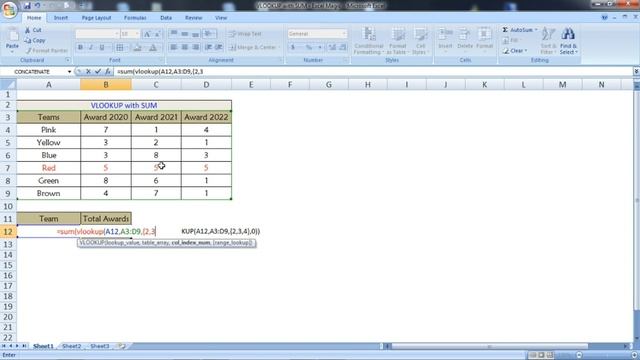Open the Paste options arrow
This screenshot has width=640, height=360.
click(12, 51)
